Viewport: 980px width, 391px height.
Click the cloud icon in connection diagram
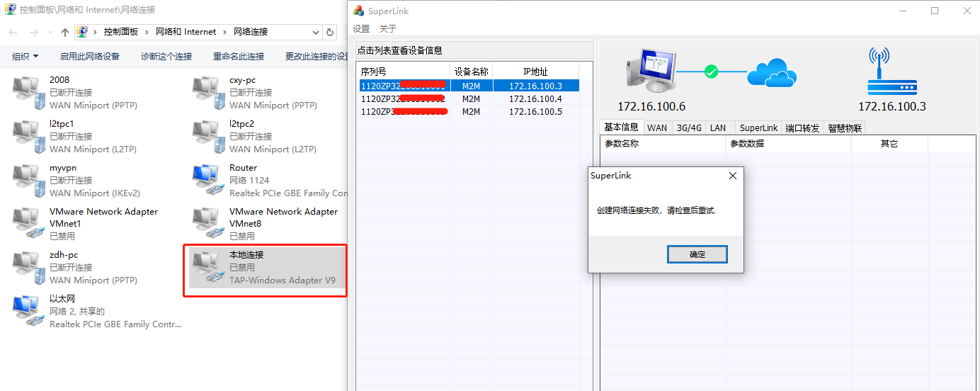tap(772, 72)
